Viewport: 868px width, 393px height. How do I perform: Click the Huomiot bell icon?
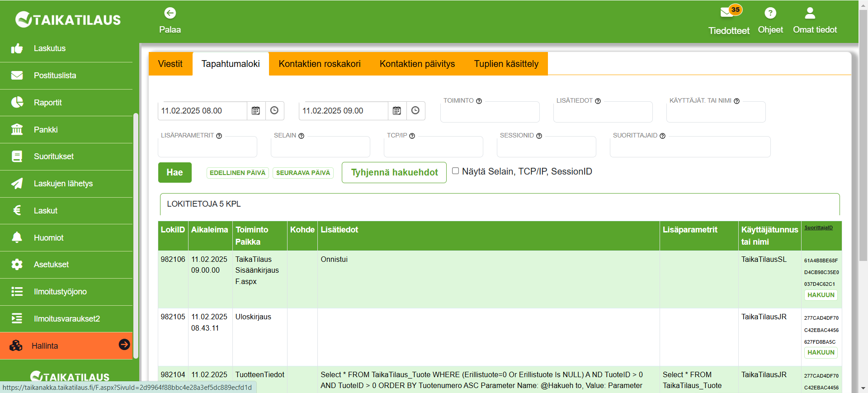tap(17, 237)
